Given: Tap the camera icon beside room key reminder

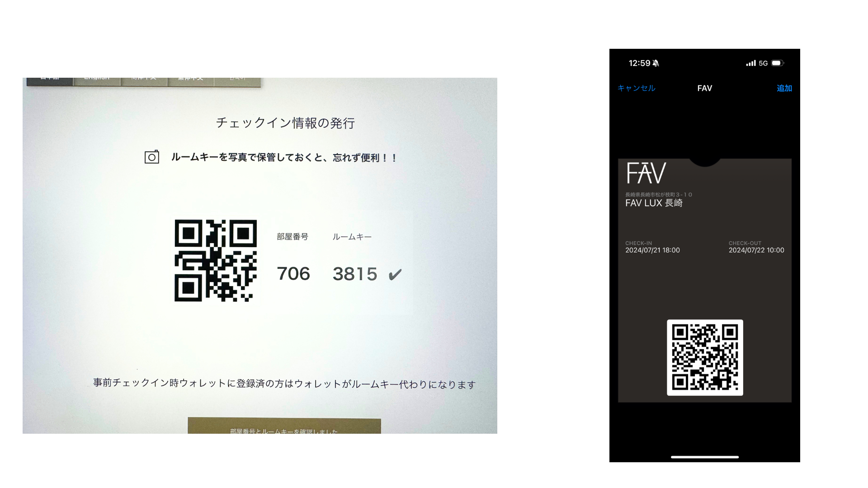Looking at the screenshot, I should coord(151,157).
